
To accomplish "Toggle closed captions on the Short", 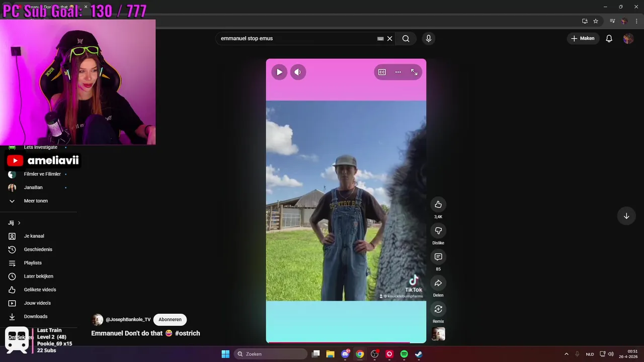I will [x=382, y=72].
